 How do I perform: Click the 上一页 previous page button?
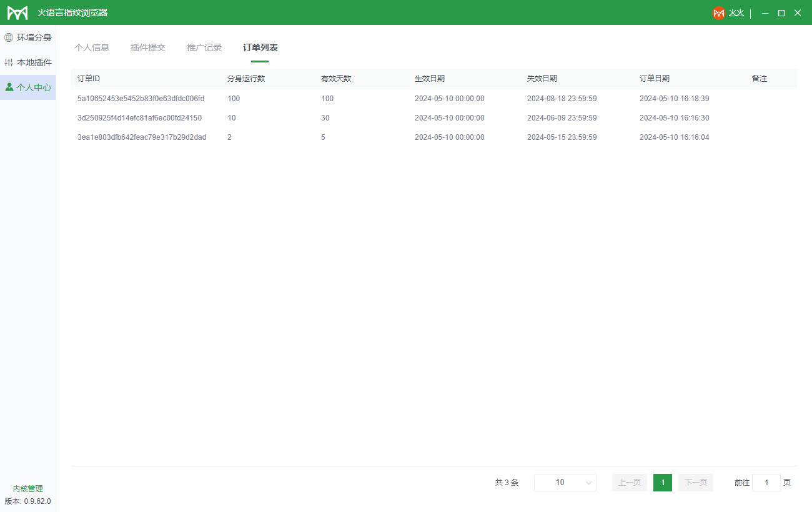click(x=630, y=483)
